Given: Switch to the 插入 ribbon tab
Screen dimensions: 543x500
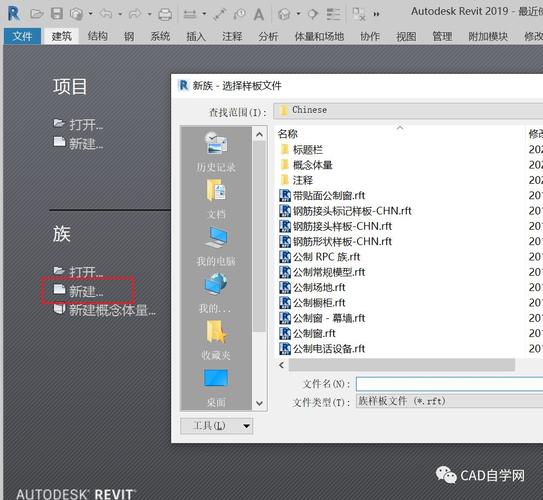Looking at the screenshot, I should 196,36.
